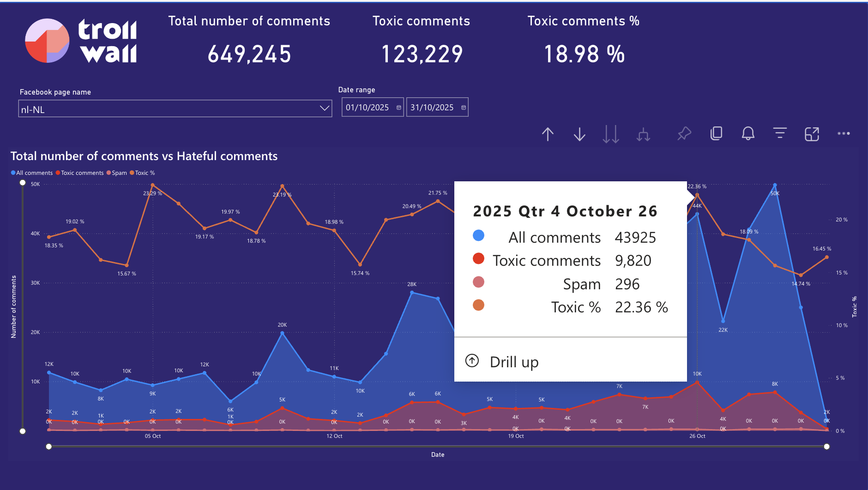The height and width of the screenshot is (490, 868).
Task: Select the Drill up icon
Action: click(x=548, y=134)
